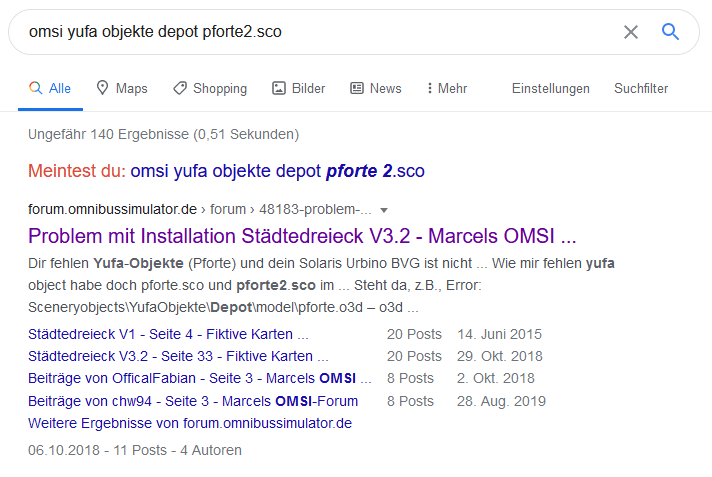This screenshot has width=712, height=477.
Task: Switch to the Bilder tab
Action: pos(308,89)
